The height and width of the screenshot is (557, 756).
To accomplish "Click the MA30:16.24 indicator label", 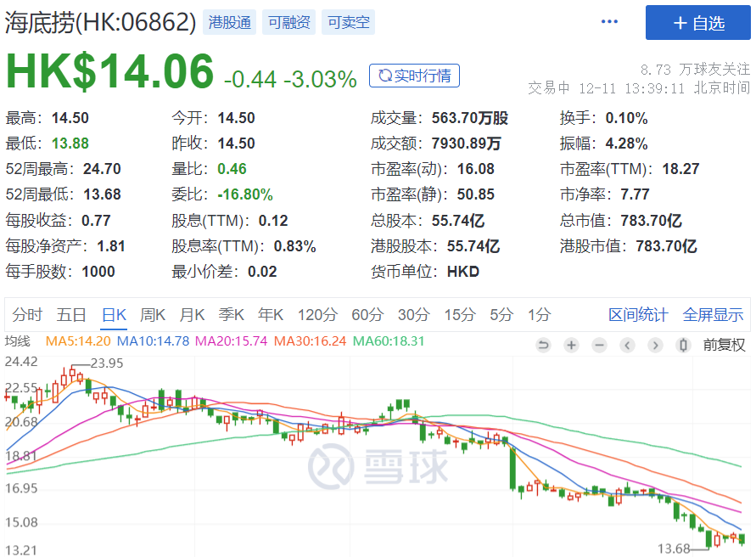I will point(310,341).
